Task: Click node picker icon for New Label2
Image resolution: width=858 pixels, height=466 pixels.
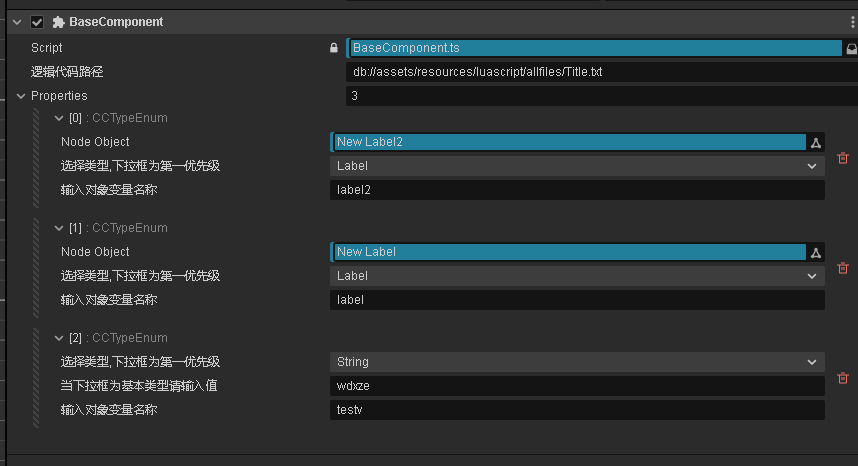Action: (x=816, y=142)
